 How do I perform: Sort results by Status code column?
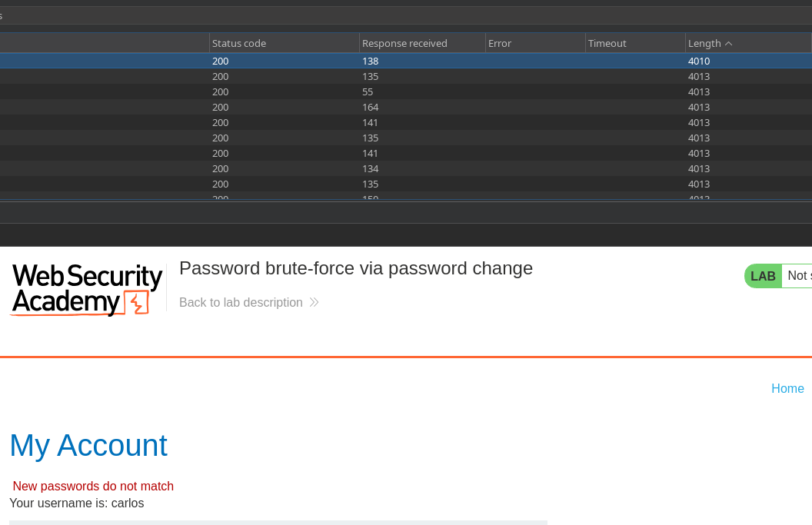coord(239,44)
